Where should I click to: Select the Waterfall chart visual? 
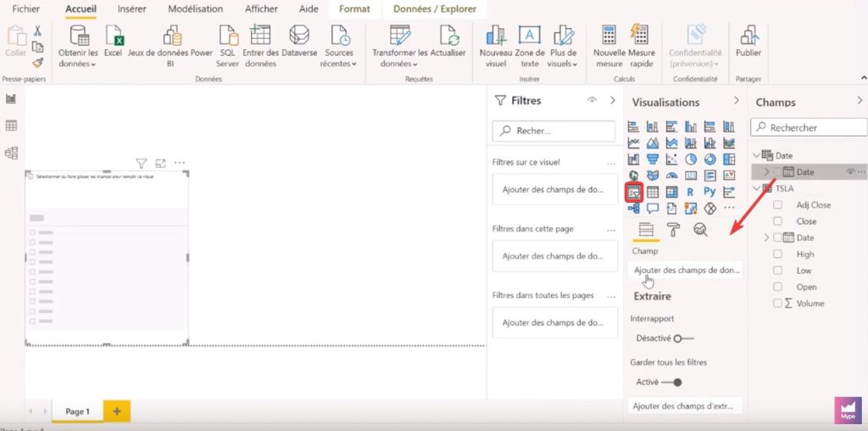tap(634, 160)
